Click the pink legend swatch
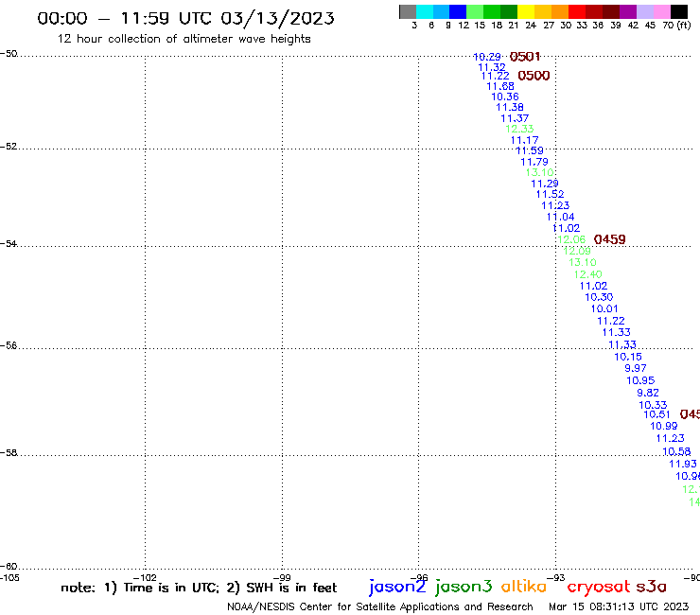 tap(661, 11)
